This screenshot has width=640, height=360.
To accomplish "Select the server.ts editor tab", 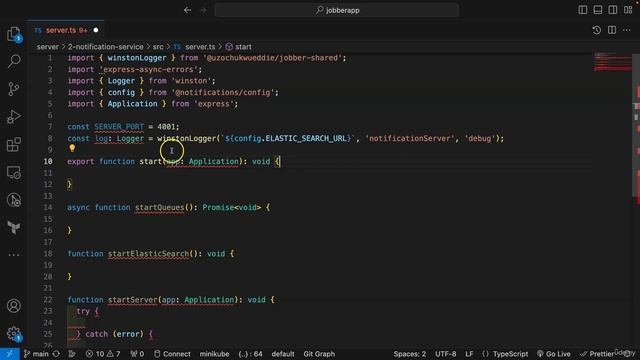I will pyautogui.click(x=66, y=30).
